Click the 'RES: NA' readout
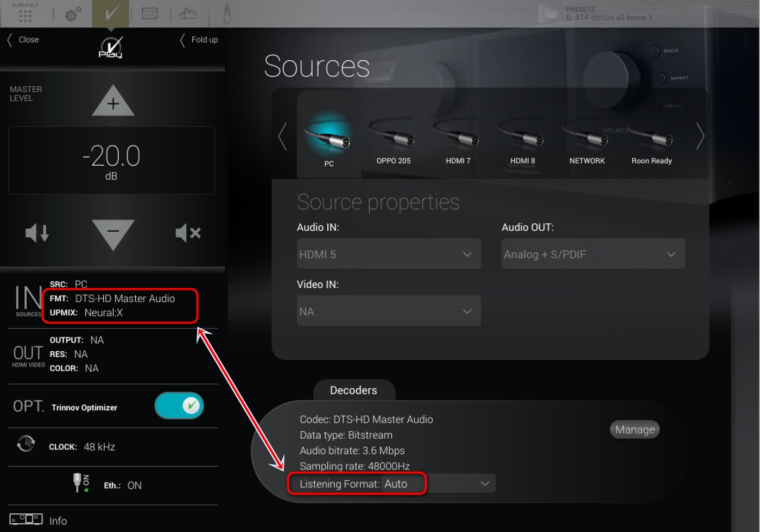The width and height of the screenshot is (760, 532). coord(68,354)
